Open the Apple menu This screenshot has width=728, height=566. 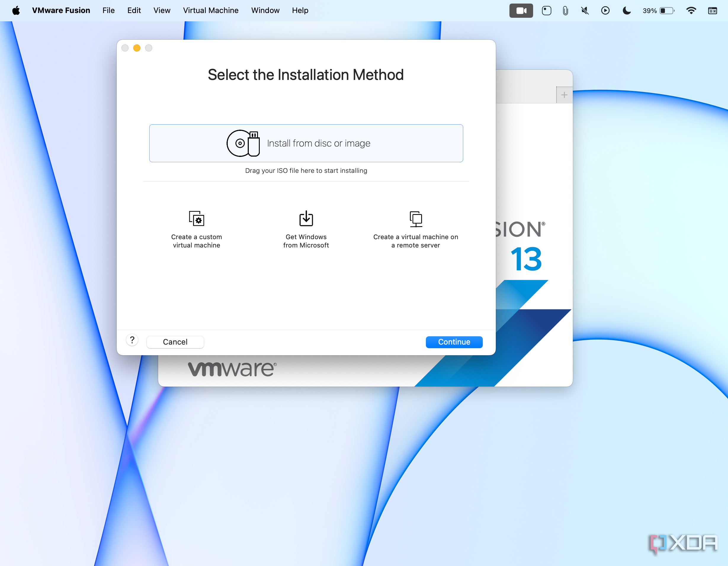(x=16, y=11)
